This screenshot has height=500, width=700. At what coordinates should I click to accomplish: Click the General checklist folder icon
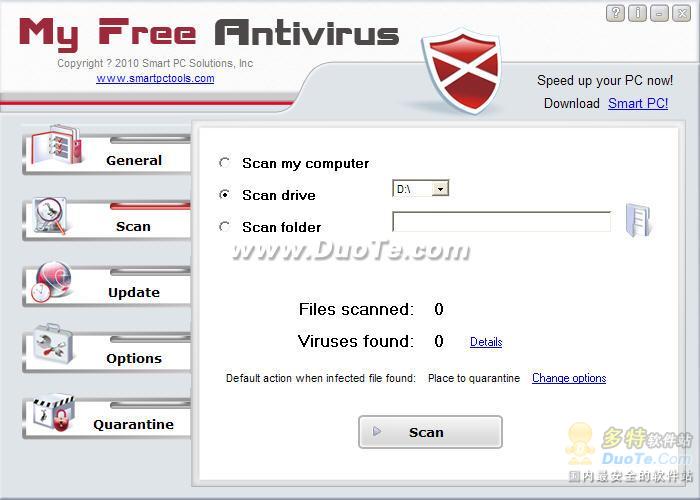coord(57,146)
